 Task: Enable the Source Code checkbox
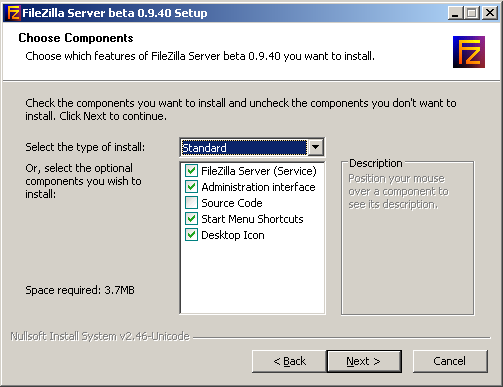(x=191, y=203)
